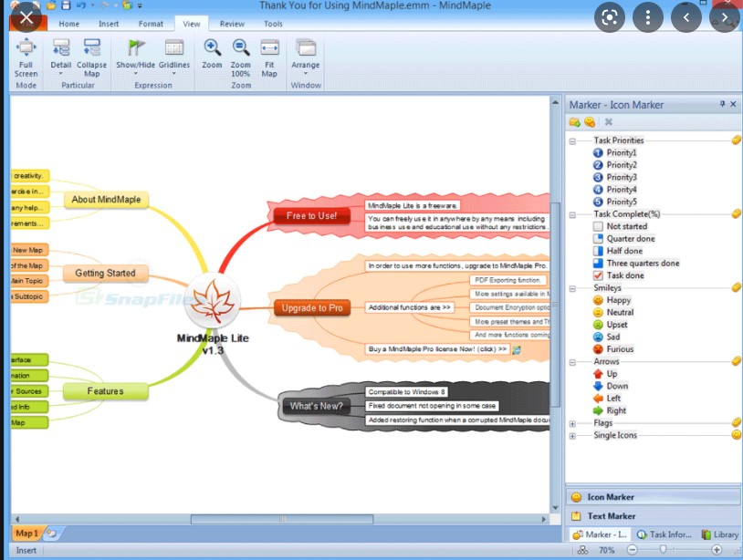
Task: Open the Show/Hide dropdown arrow
Action: [x=135, y=74]
